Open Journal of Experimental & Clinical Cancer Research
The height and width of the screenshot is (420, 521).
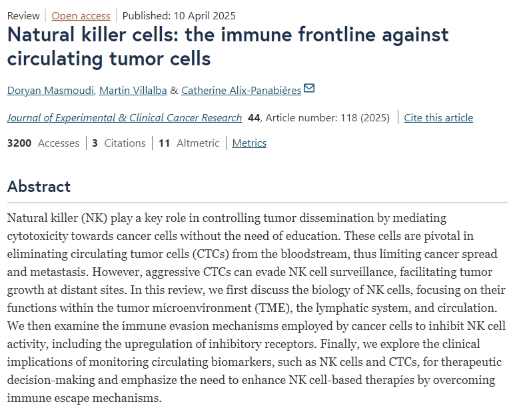pyautogui.click(x=125, y=118)
